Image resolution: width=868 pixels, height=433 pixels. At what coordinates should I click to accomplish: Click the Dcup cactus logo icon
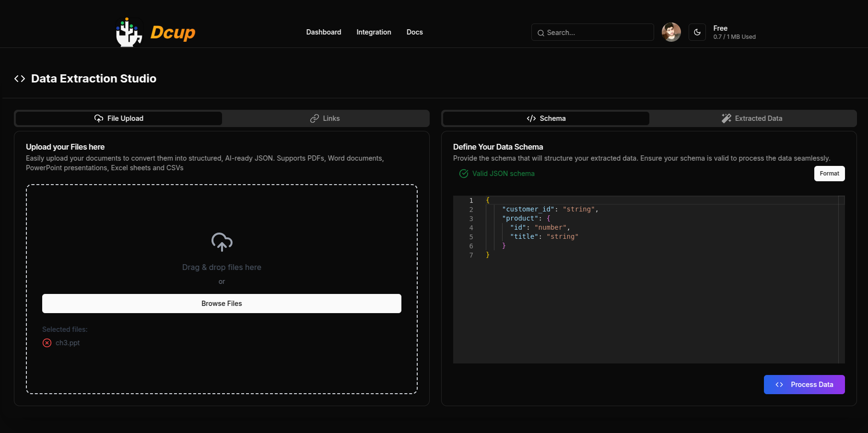coord(129,32)
